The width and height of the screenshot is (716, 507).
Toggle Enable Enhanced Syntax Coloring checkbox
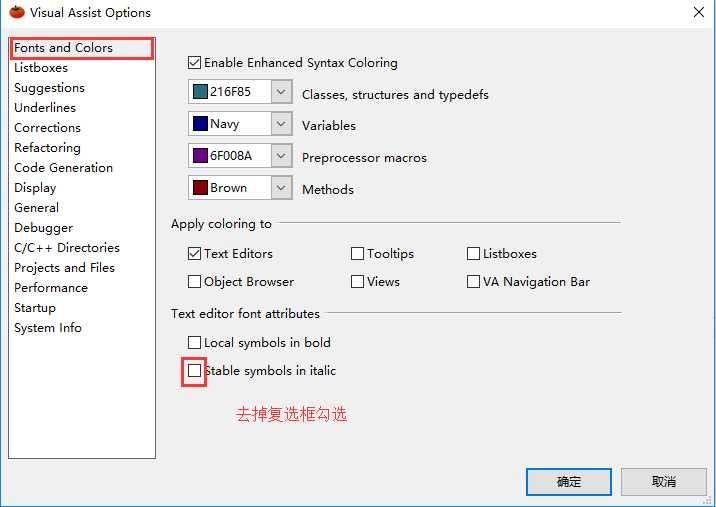[195, 63]
